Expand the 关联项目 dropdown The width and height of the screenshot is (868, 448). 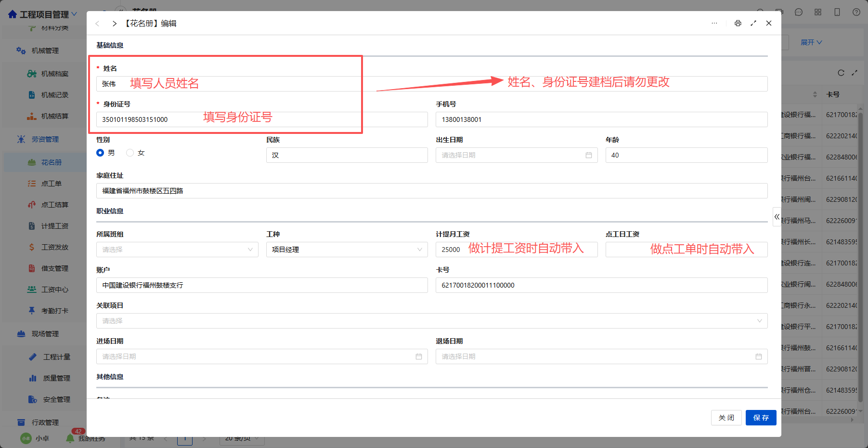click(432, 321)
